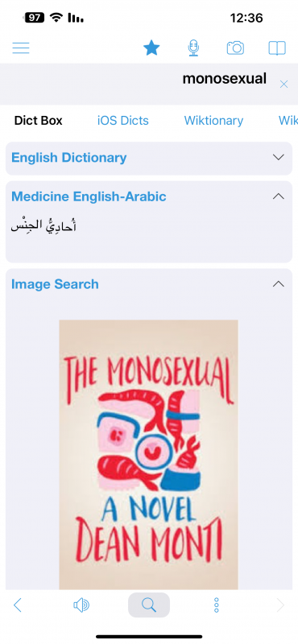Screen dimensions: 298x644
Task: Open the three-dot more options menu
Action: 216,605
